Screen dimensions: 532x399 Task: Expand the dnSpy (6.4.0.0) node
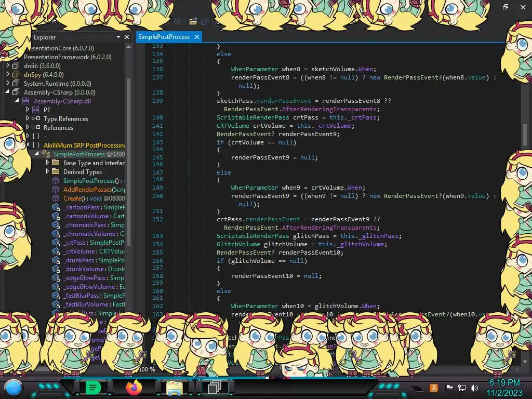tap(8, 74)
